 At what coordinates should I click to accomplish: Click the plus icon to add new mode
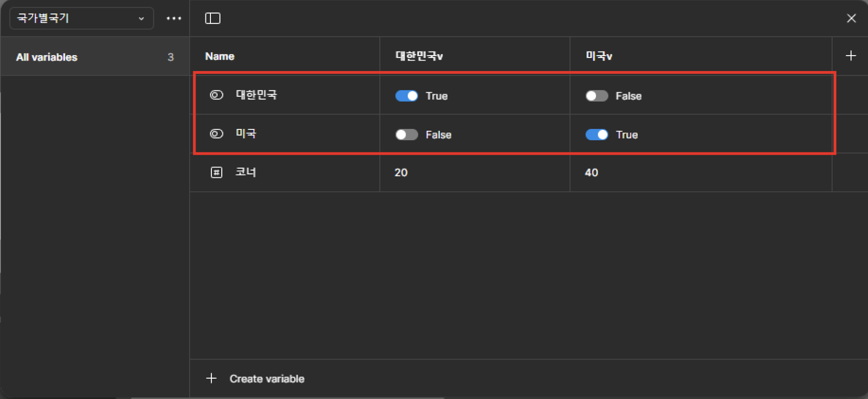850,56
